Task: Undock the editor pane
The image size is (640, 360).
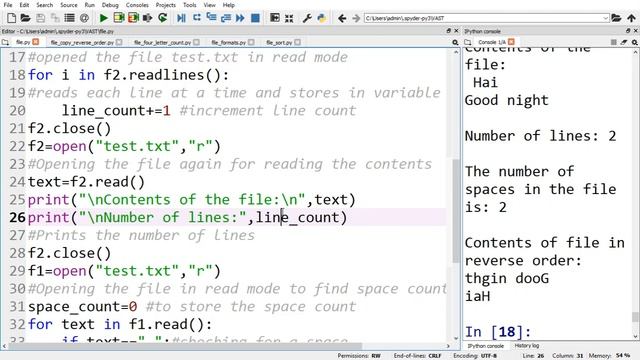Action: tap(449, 31)
